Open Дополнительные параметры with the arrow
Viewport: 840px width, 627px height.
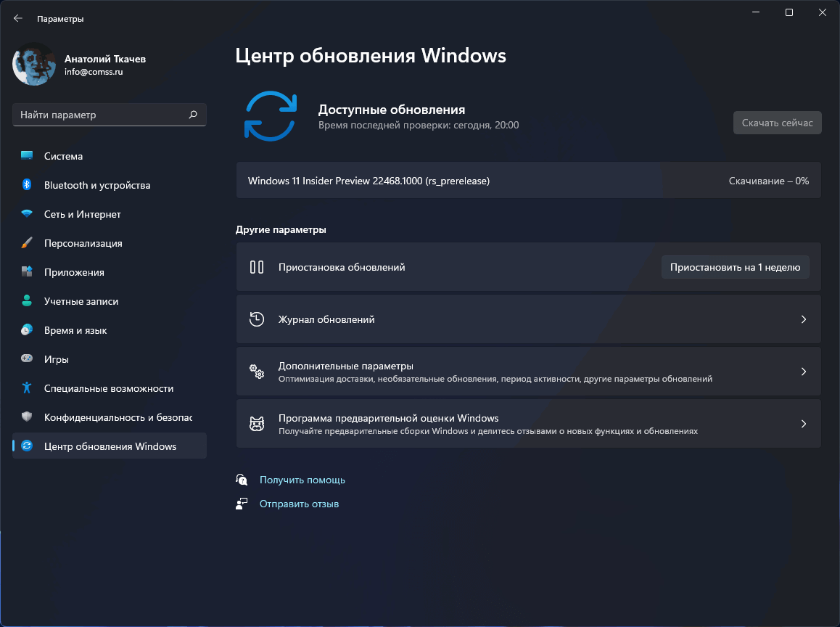click(803, 372)
